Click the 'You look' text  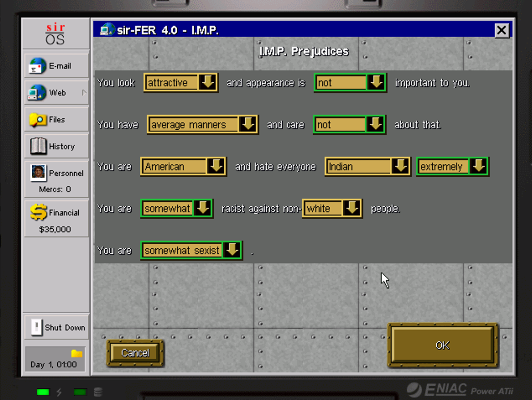pyautogui.click(x=116, y=83)
